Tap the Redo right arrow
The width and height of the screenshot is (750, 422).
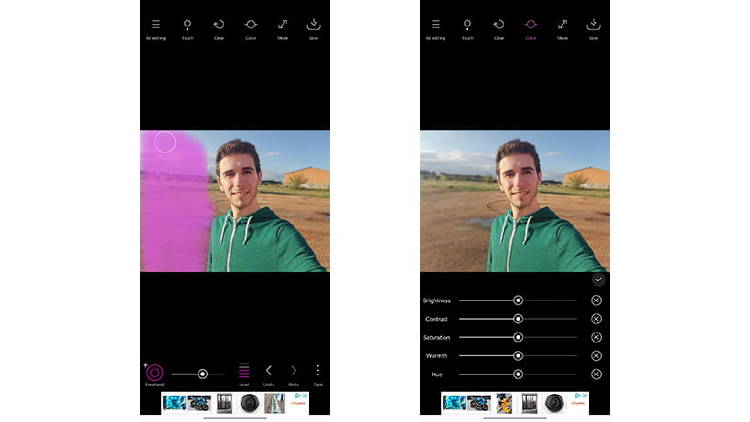point(293,371)
